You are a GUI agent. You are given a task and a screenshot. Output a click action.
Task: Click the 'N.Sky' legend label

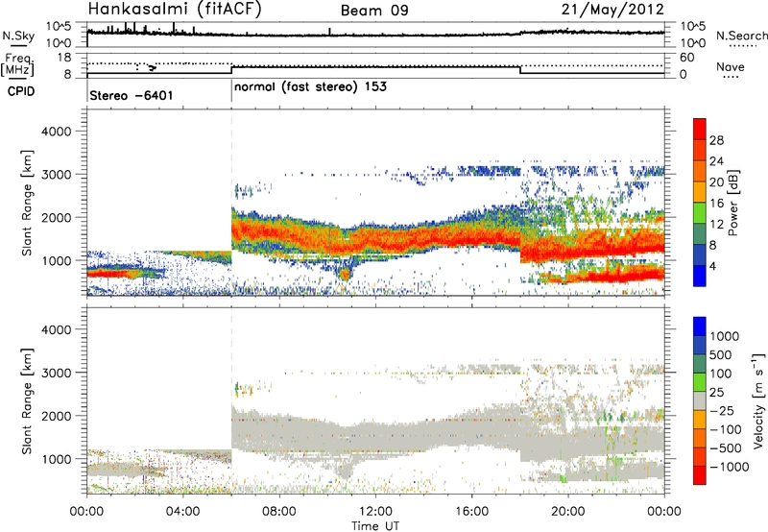tap(18, 36)
